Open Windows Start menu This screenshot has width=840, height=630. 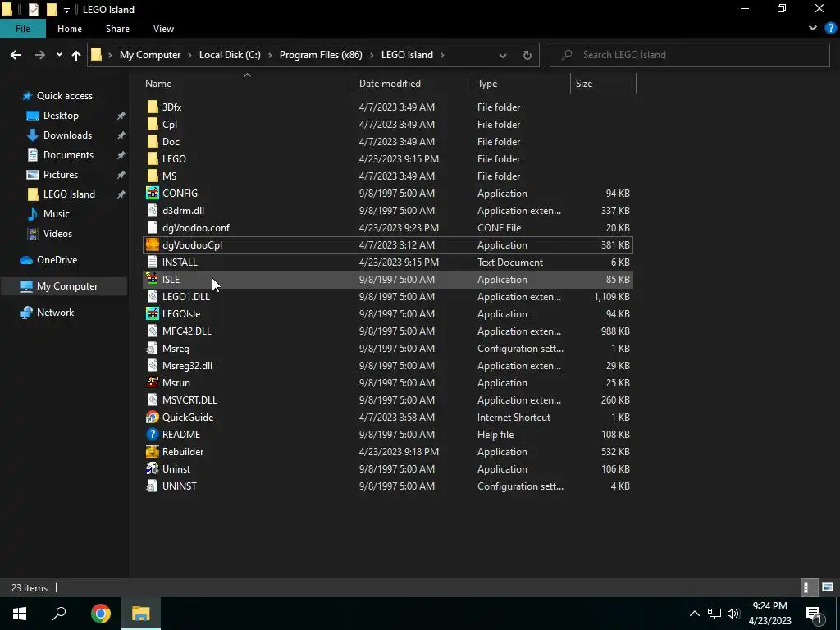20,614
